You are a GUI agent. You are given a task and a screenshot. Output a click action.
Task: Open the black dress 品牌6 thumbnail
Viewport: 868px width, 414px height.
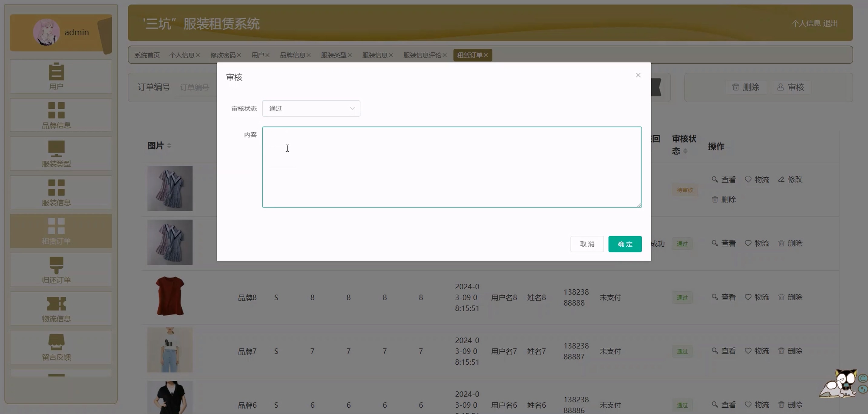170,397
